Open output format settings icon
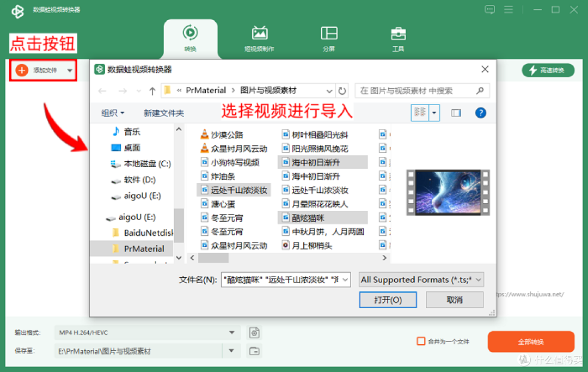 (x=254, y=333)
